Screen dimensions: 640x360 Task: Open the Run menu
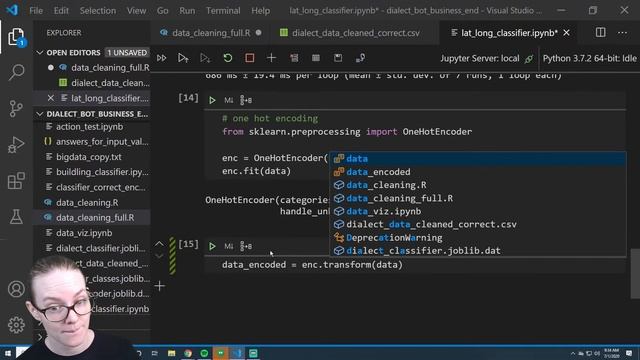point(187,11)
